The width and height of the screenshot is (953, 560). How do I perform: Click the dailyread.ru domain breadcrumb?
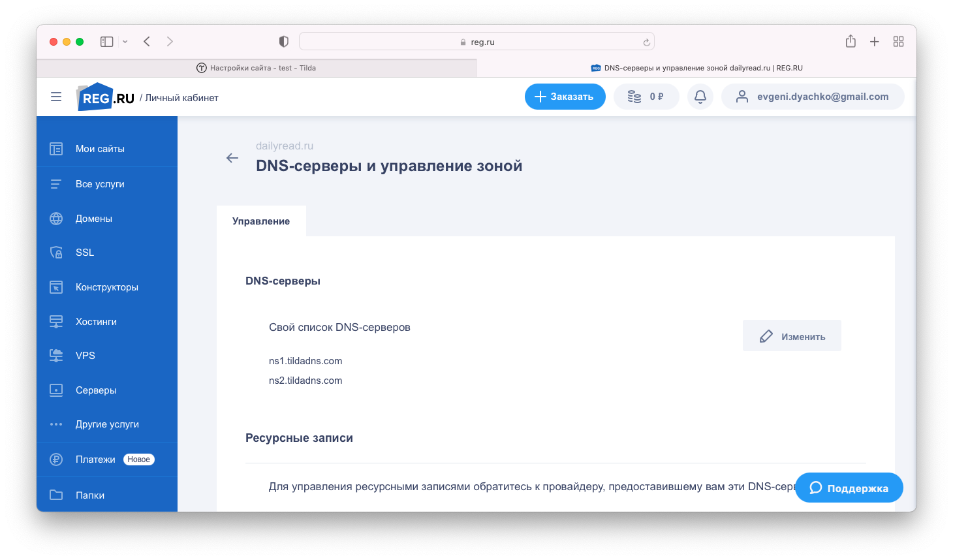click(x=285, y=146)
